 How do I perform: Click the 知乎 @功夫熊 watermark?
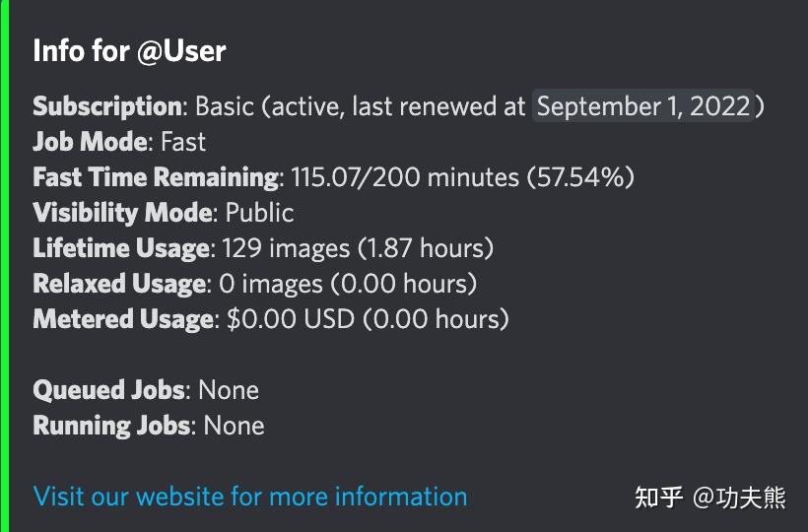[x=709, y=498]
